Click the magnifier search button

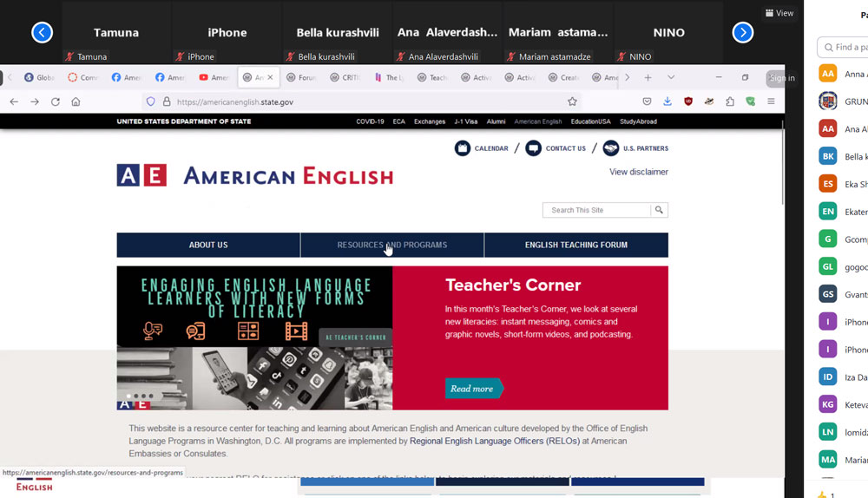pos(659,210)
